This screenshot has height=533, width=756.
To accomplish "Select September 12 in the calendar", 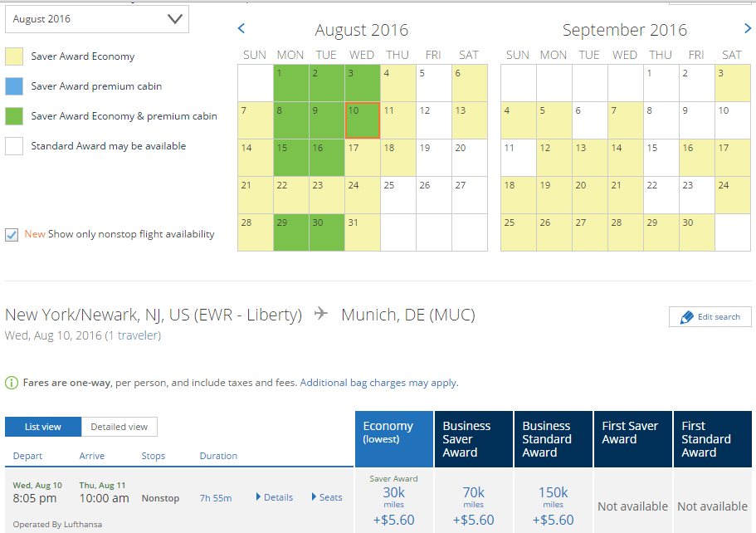I will click(x=554, y=158).
